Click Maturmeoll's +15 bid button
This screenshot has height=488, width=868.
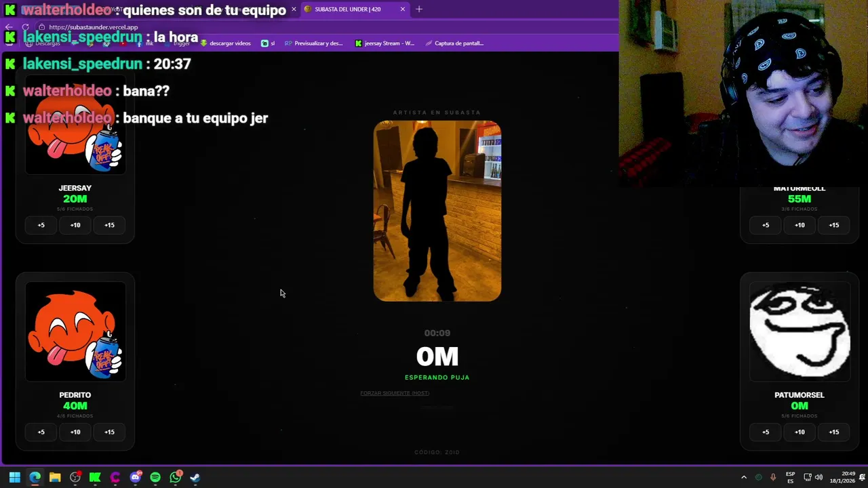834,225
